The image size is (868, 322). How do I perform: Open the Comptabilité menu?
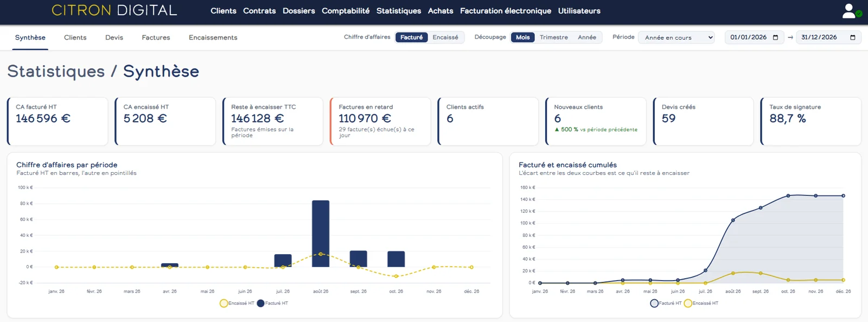click(346, 11)
